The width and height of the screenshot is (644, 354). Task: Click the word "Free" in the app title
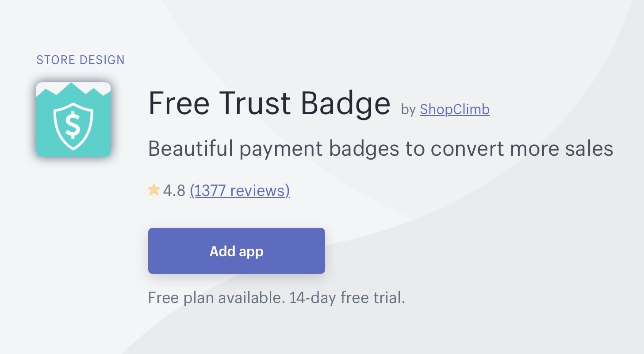pyautogui.click(x=179, y=103)
